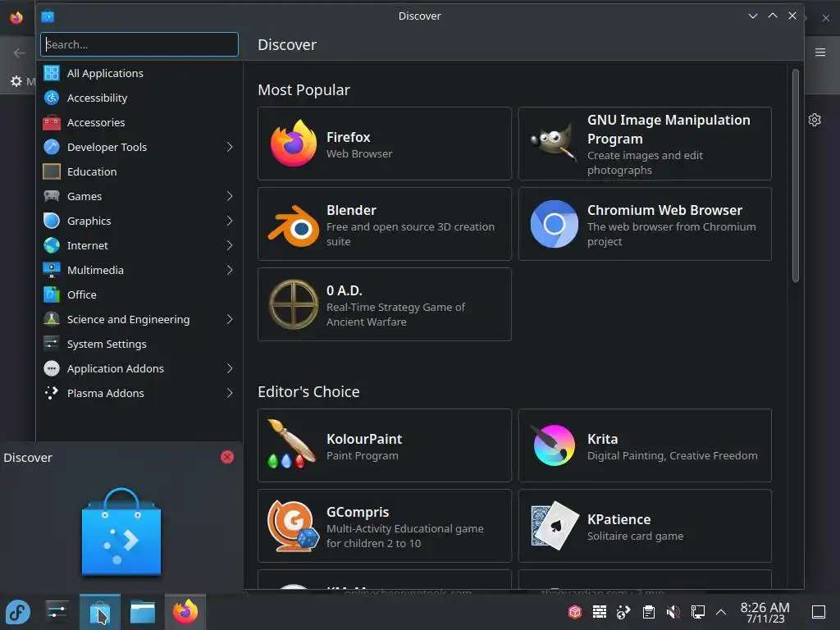Viewport: 840px width, 630px height.
Task: Expand the Plasma Addons arrow
Action: click(230, 393)
